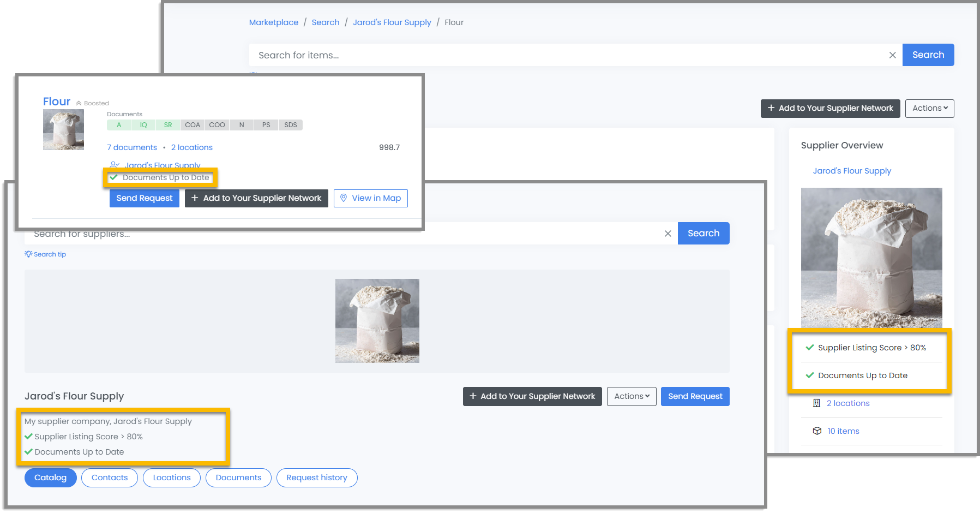Click 'Supplier Listing Score > 80%' in Supplier Overview
This screenshot has height=513, width=980.
pyautogui.click(x=871, y=348)
